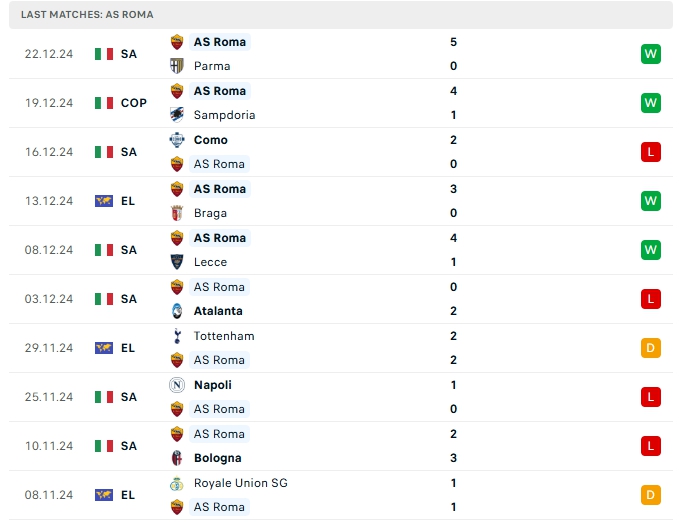684x522 pixels.
Task: Click the Atalanta team name
Action: pos(218,311)
